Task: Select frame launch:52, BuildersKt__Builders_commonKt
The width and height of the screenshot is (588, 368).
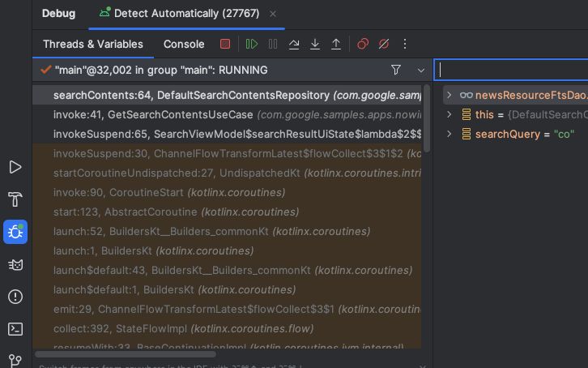Action: (x=228, y=232)
